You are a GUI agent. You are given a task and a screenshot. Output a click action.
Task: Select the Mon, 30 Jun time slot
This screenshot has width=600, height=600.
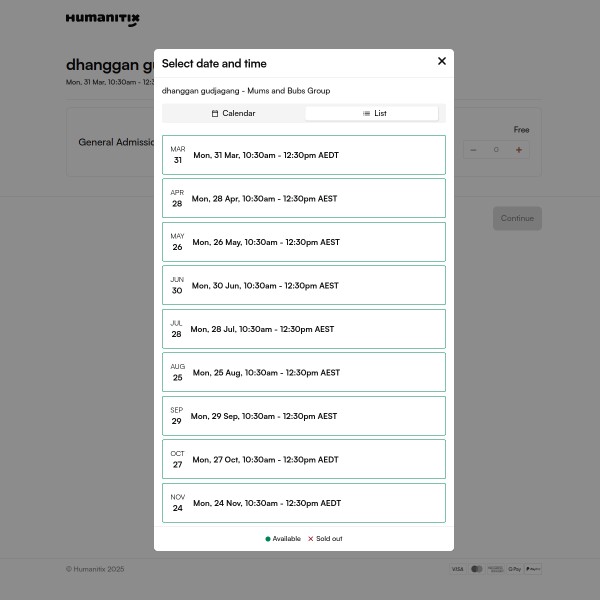click(x=303, y=285)
